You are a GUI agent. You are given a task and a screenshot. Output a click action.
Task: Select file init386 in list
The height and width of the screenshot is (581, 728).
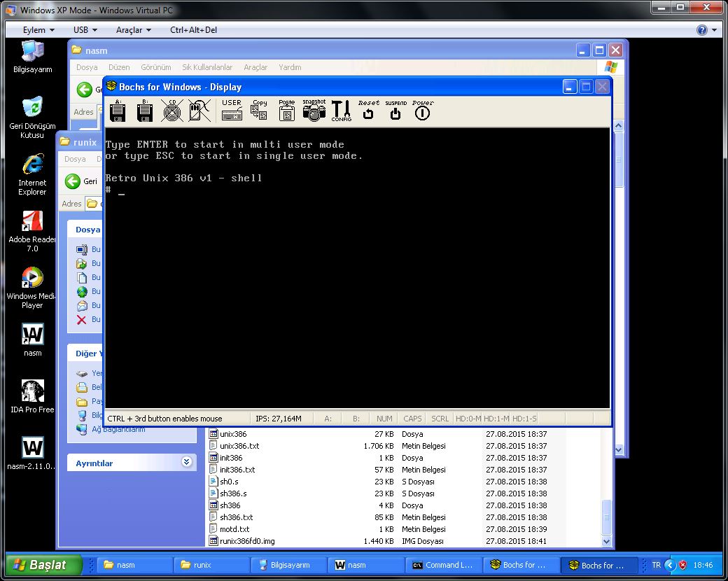coord(231,458)
